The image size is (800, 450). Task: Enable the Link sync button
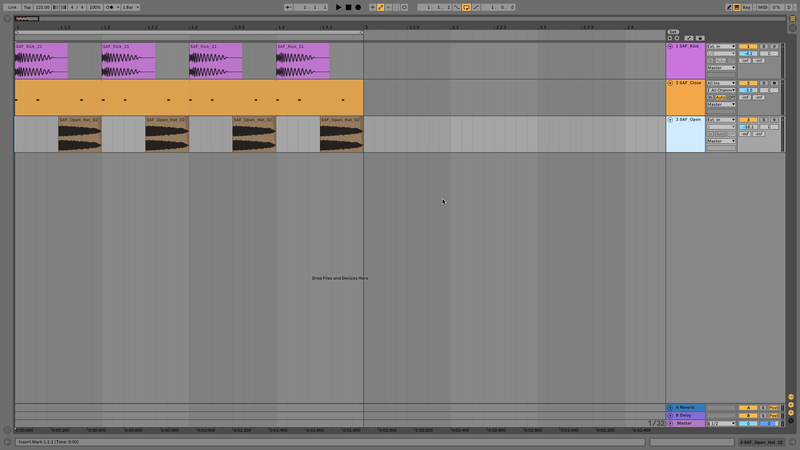(x=12, y=7)
